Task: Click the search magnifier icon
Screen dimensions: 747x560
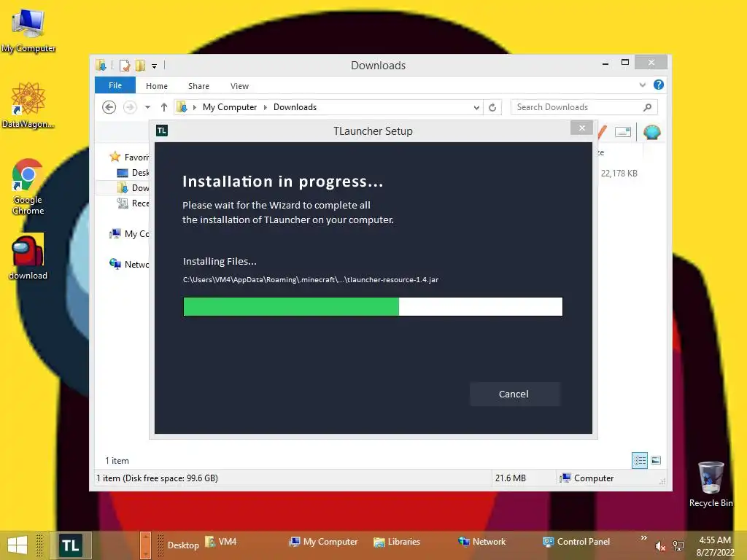Action: [647, 107]
